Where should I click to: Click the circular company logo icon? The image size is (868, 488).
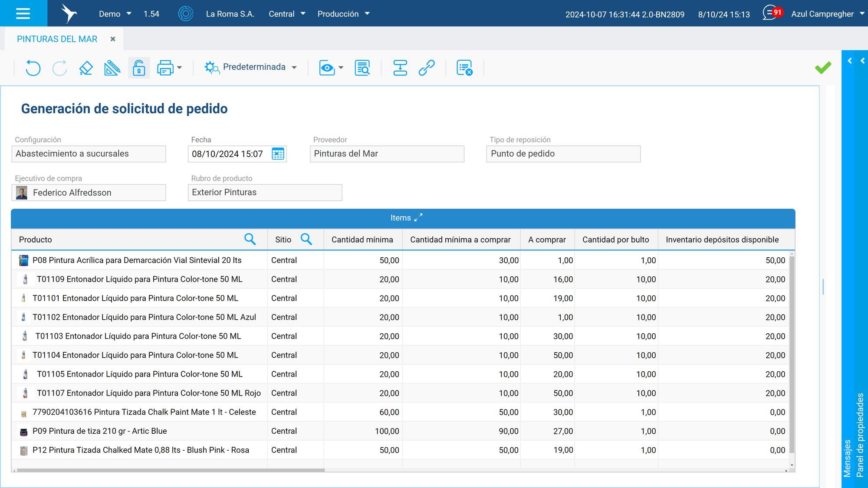pyautogui.click(x=186, y=14)
